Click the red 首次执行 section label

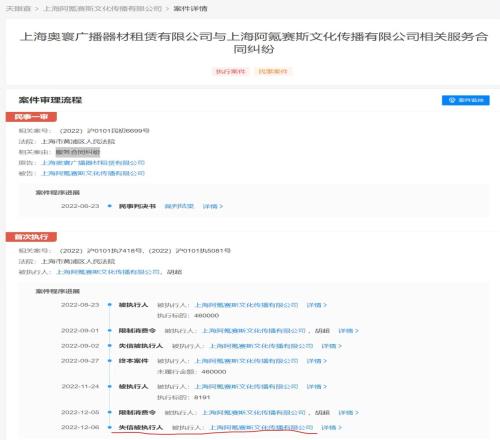[31, 237]
